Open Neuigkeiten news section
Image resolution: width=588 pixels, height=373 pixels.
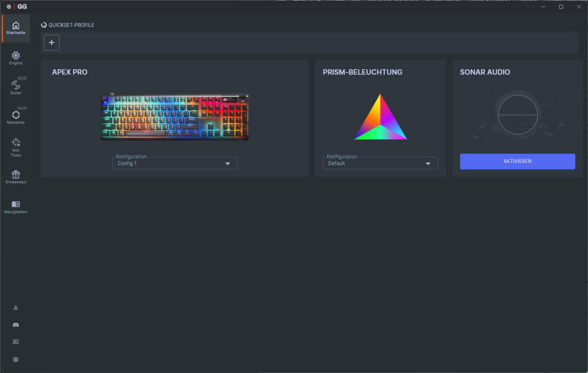(x=16, y=207)
